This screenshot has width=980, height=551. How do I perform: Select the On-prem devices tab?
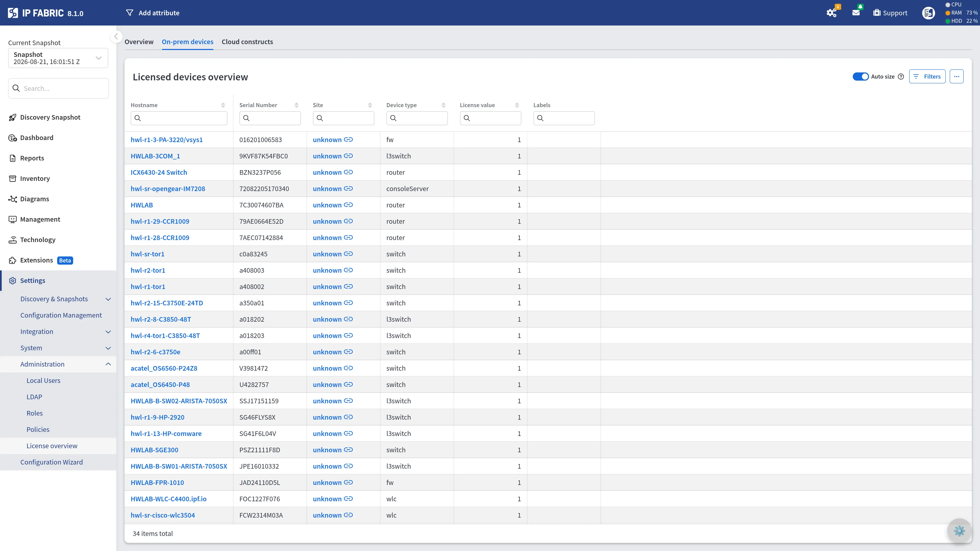tap(188, 42)
